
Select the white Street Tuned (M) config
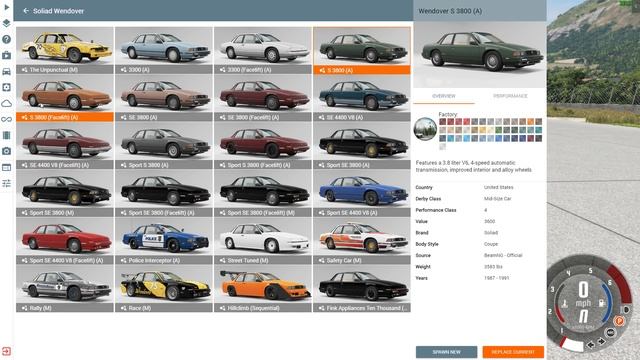(263, 241)
